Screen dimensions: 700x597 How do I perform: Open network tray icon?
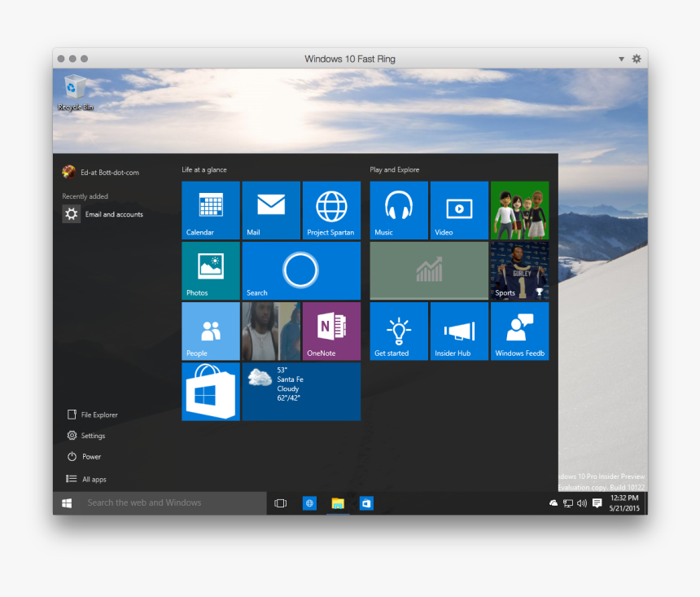pos(568,503)
